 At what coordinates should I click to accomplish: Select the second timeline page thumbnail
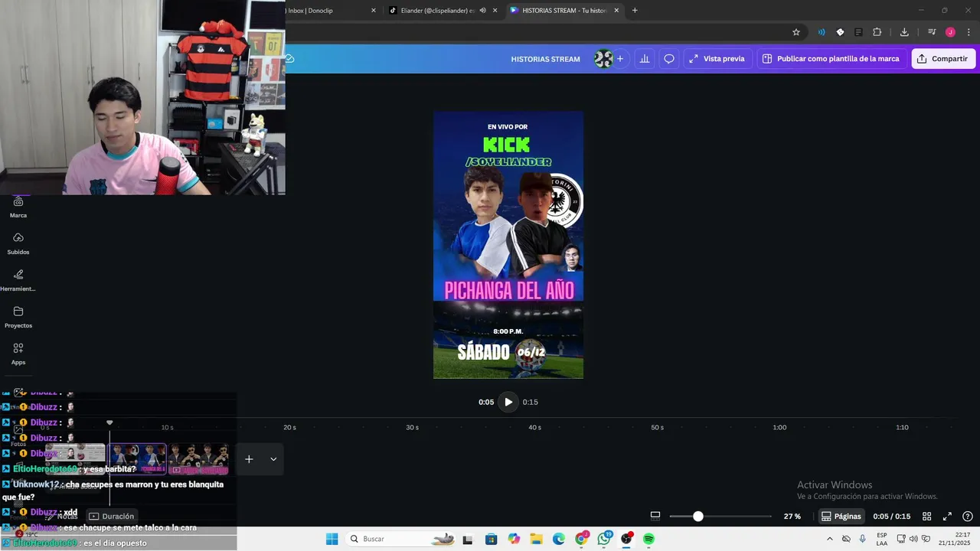pos(138,459)
